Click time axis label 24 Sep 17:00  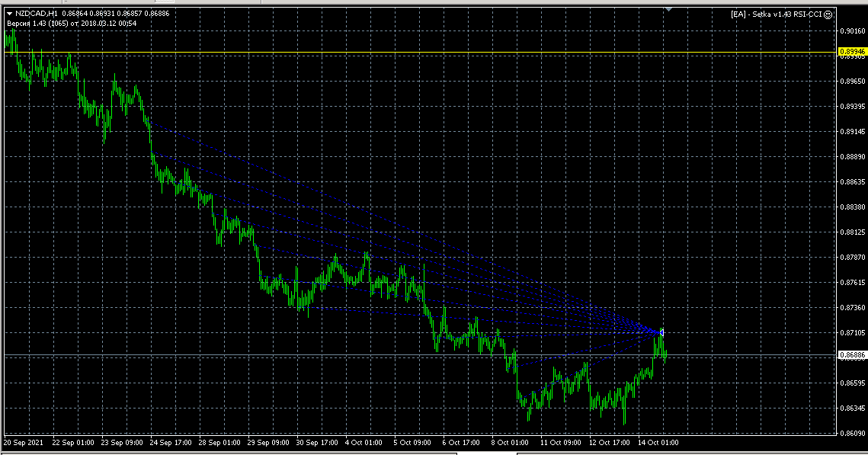click(171, 443)
